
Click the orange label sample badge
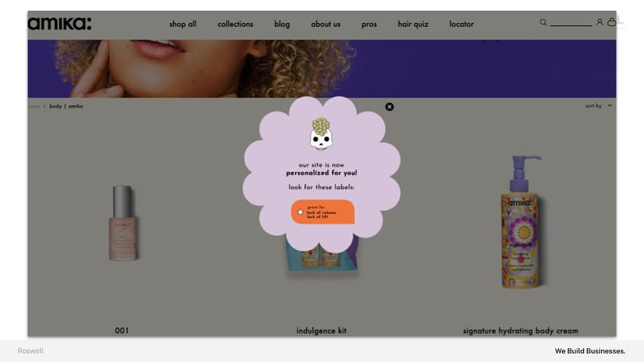[x=323, y=212]
